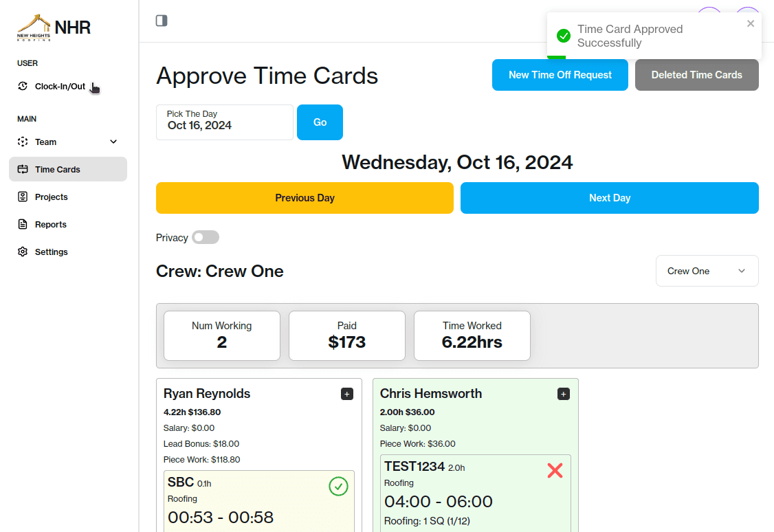
Task: Enable the Privacy toggle
Action: pos(205,237)
